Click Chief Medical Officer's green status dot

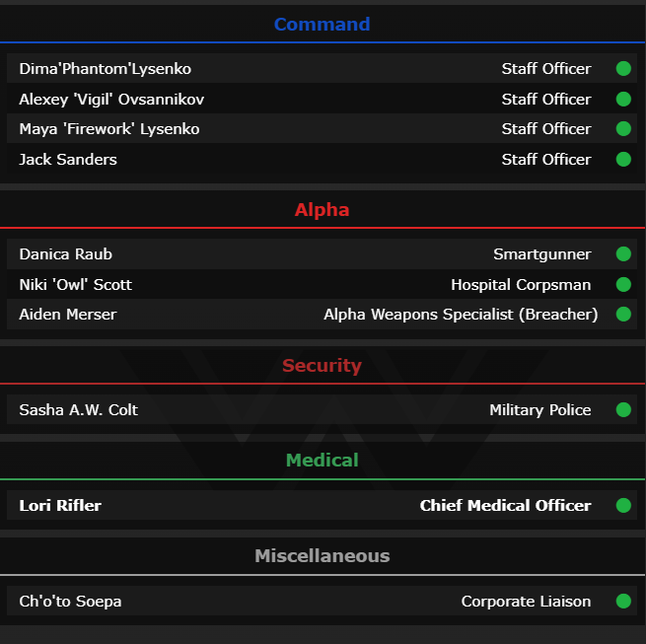click(623, 505)
